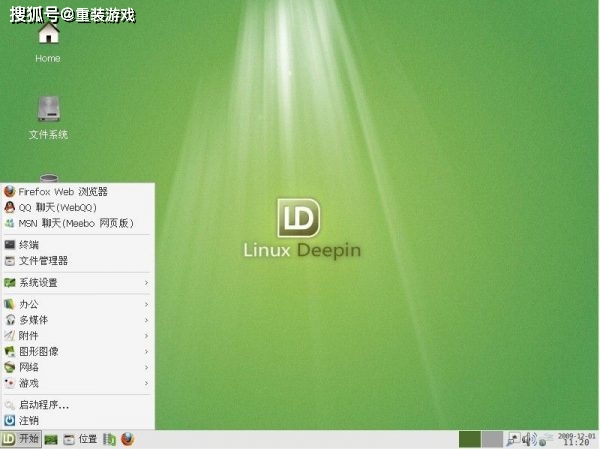Viewport: 600px width, 449px height.
Task: Click the Firefox icon in start menu
Action: [10, 191]
